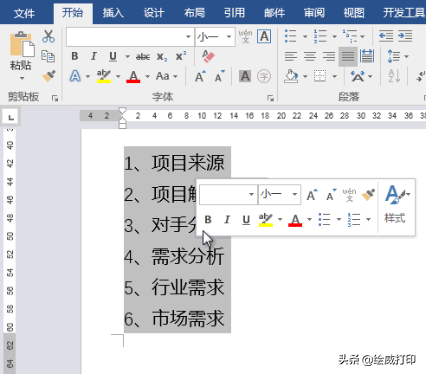Toggle Italic in the ribbon font group
426x375 pixels.
(94, 56)
